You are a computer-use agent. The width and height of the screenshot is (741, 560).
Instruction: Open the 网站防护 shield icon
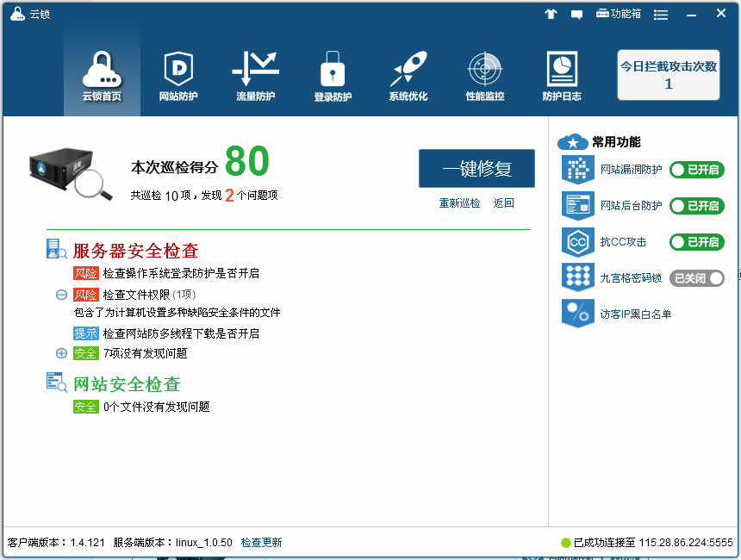click(x=178, y=70)
